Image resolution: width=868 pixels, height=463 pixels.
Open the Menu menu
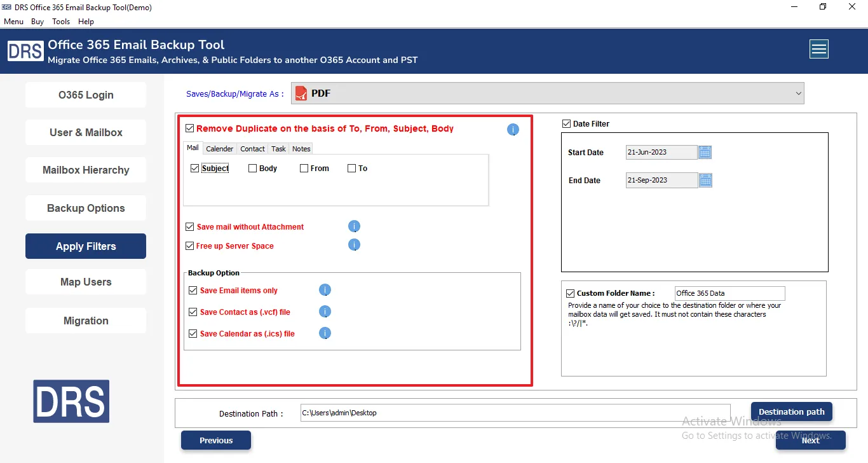(x=13, y=21)
